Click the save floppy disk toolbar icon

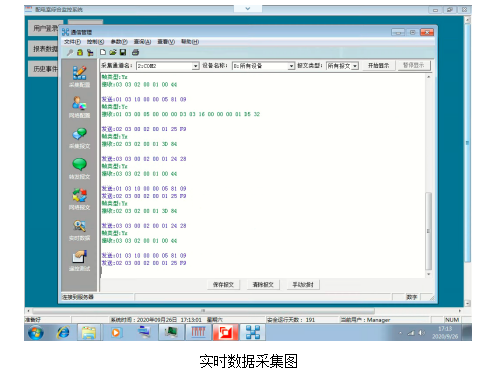point(123,52)
